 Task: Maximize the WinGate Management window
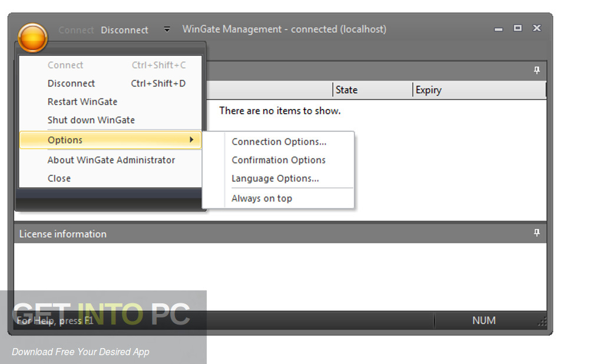(518, 28)
